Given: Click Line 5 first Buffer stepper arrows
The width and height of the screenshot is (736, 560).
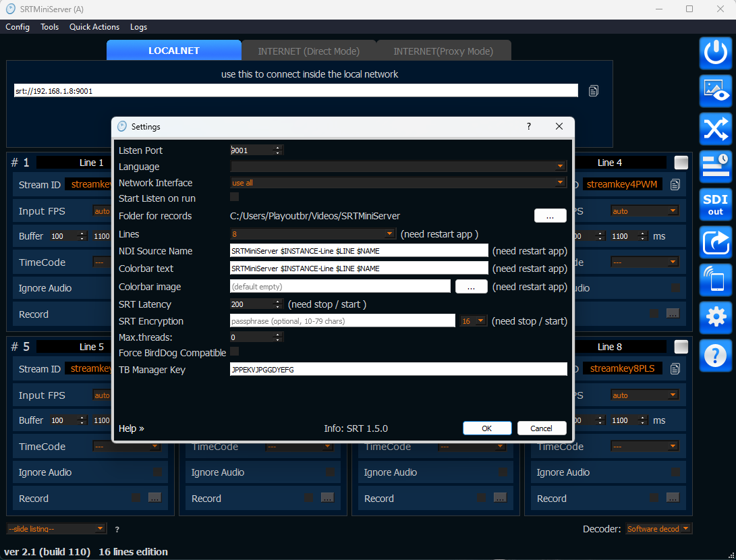Looking at the screenshot, I should [x=82, y=420].
